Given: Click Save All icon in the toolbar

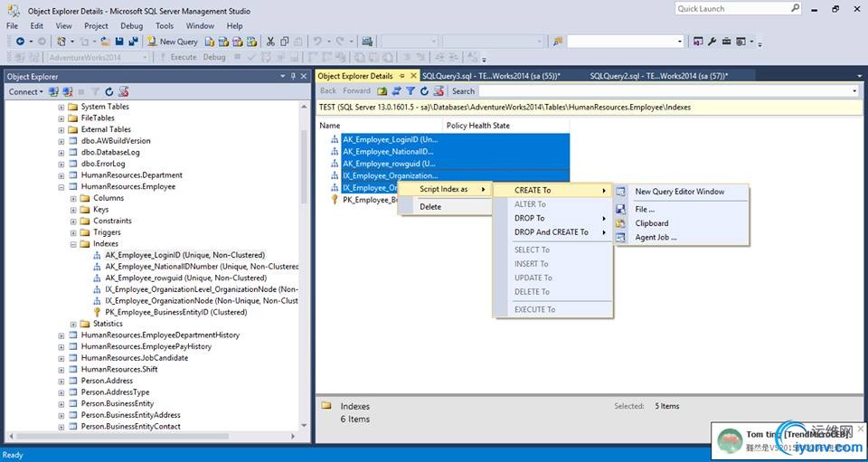Looking at the screenshot, I should point(133,42).
